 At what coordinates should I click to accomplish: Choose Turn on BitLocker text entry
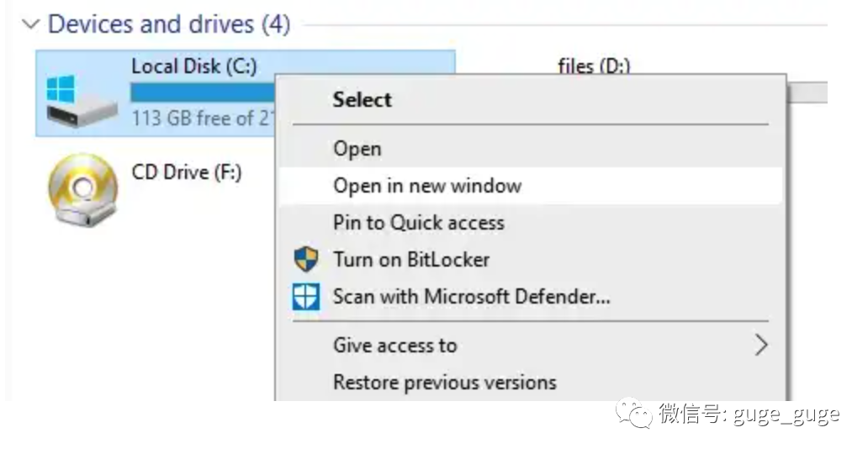click(x=410, y=259)
